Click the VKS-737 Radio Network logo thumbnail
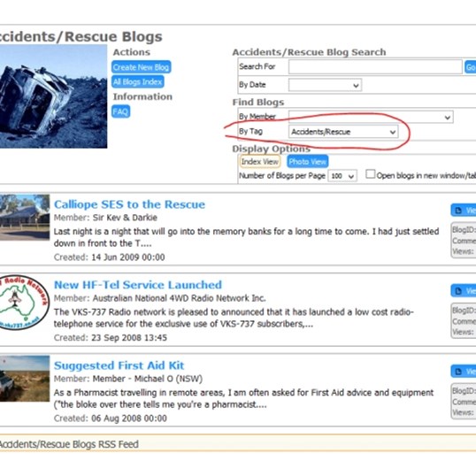Screen dimensions: 476x476 25,302
